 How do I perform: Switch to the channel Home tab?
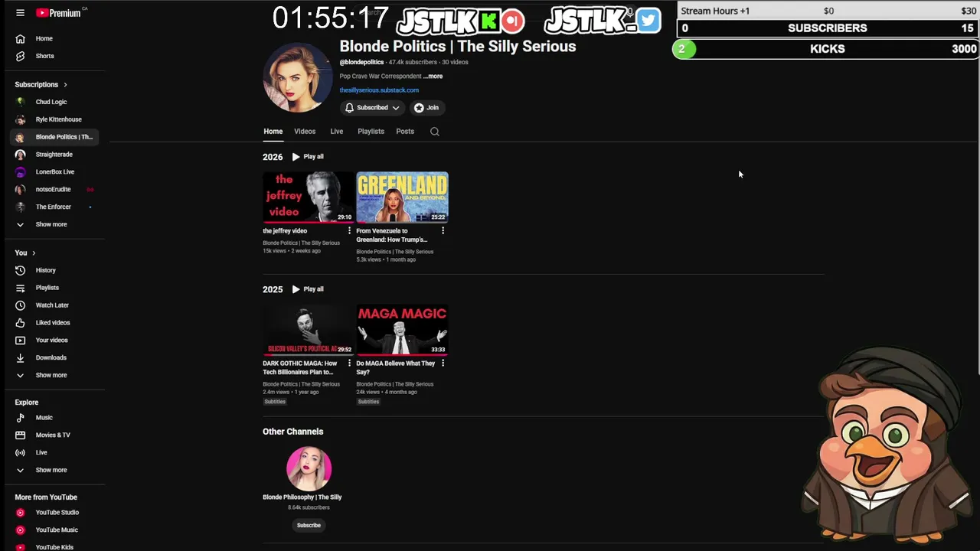[273, 132]
